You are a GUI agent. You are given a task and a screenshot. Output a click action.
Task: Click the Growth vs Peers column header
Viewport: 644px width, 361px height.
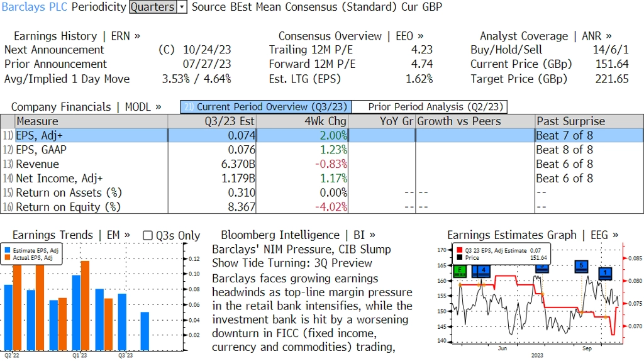(x=475, y=121)
